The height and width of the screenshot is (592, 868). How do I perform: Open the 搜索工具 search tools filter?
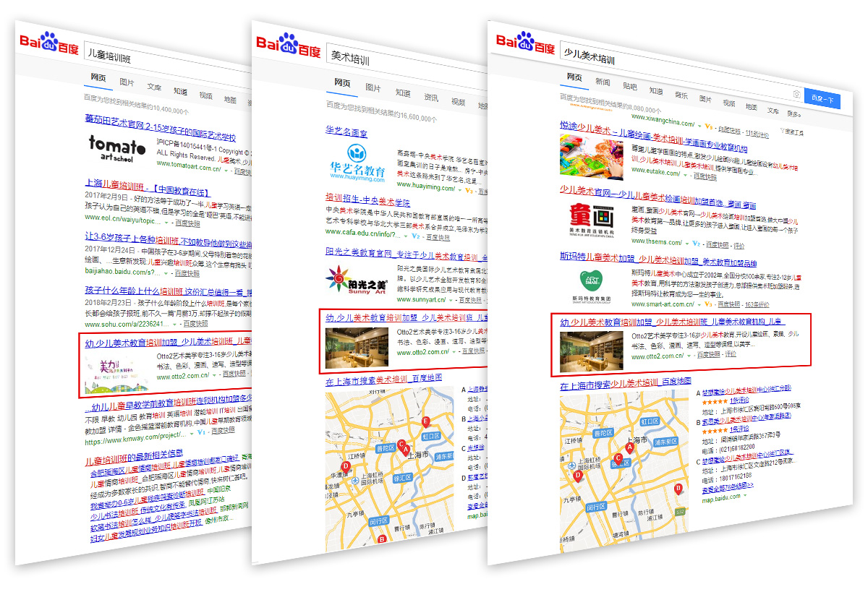(793, 132)
